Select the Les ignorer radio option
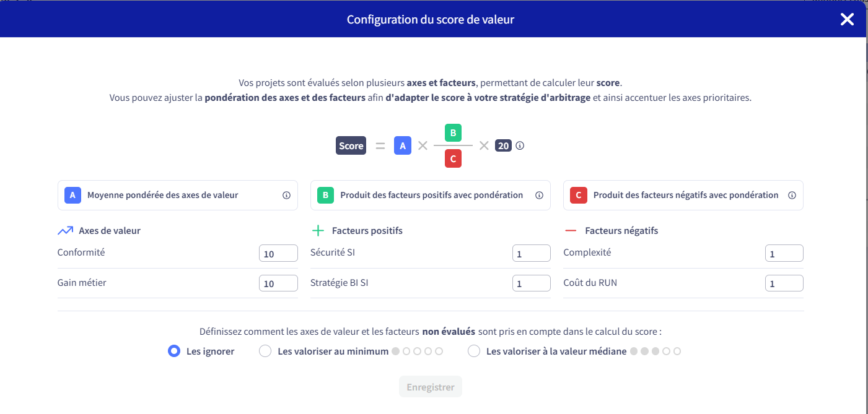The image size is (868, 414). (174, 351)
